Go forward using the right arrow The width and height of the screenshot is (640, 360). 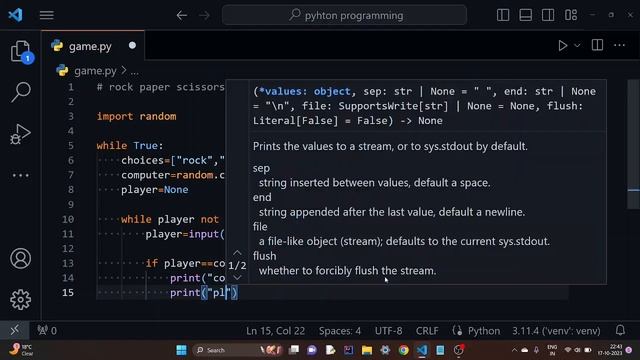point(204,16)
